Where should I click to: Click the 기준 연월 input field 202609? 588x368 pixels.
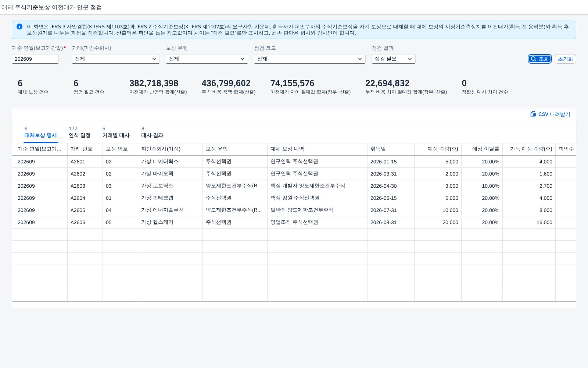point(35,59)
